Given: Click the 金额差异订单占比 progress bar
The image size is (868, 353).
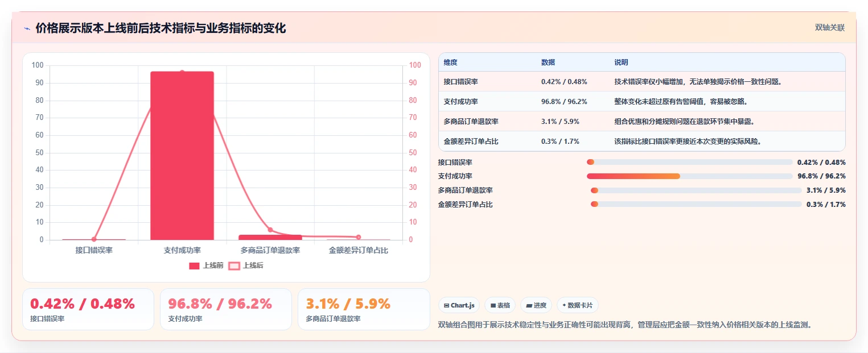Looking at the screenshot, I should 696,204.
